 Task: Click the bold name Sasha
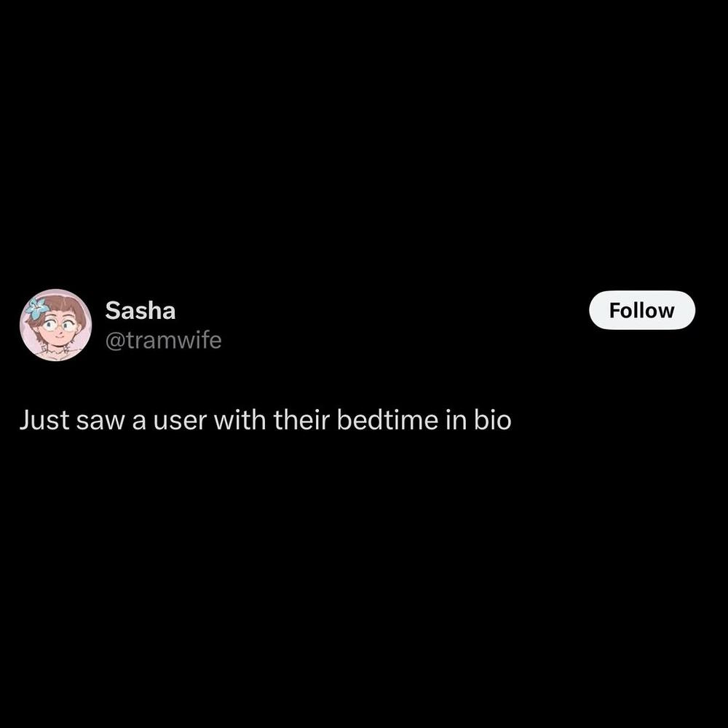[x=141, y=311]
